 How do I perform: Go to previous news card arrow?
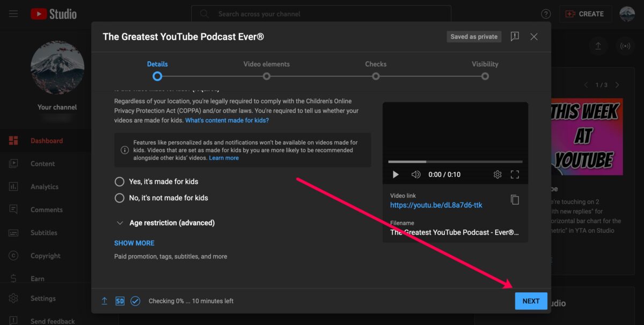pyautogui.click(x=586, y=85)
